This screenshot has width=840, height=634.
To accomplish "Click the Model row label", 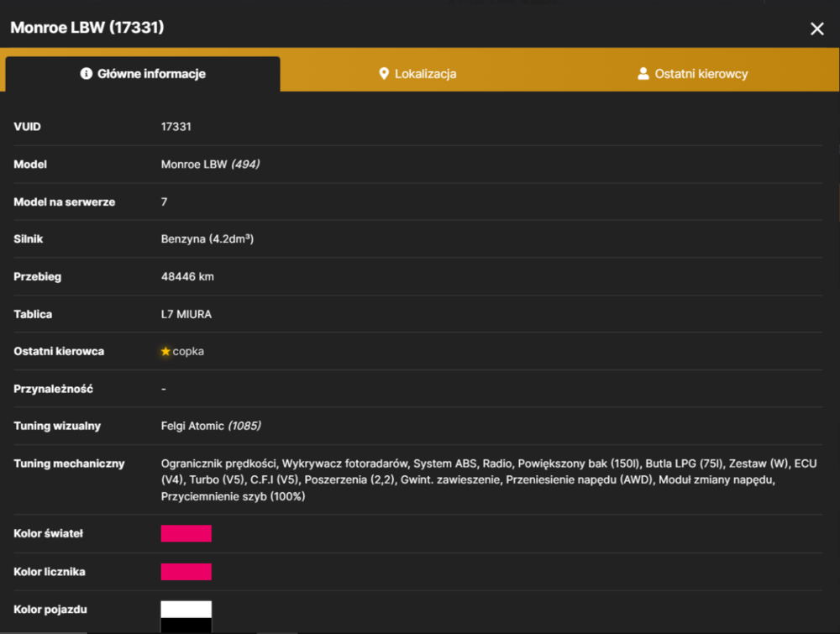I will tap(30, 165).
